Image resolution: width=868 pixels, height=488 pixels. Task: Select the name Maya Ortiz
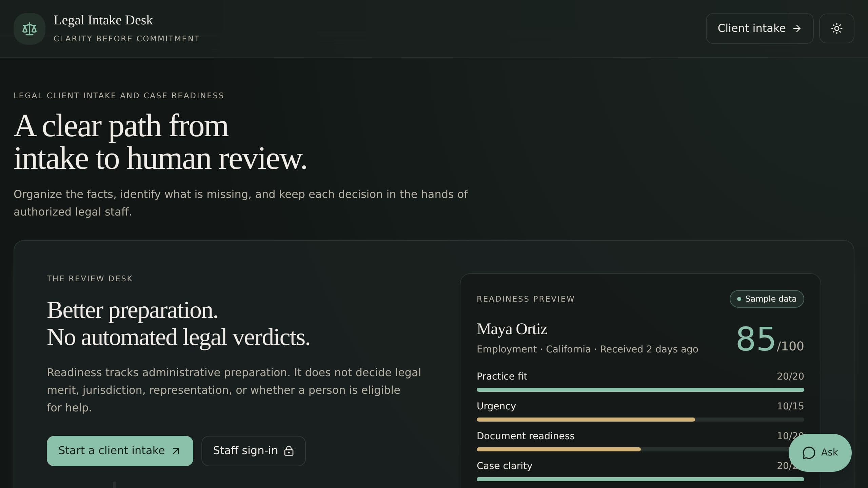(512, 329)
